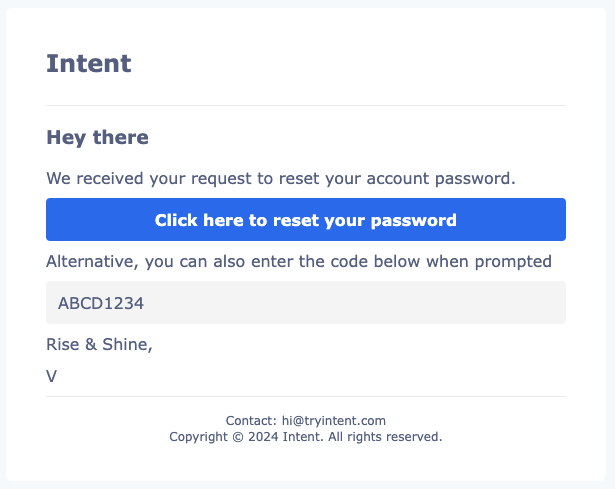Click the copyright symbol in the footer
The height and width of the screenshot is (489, 615).
point(238,437)
